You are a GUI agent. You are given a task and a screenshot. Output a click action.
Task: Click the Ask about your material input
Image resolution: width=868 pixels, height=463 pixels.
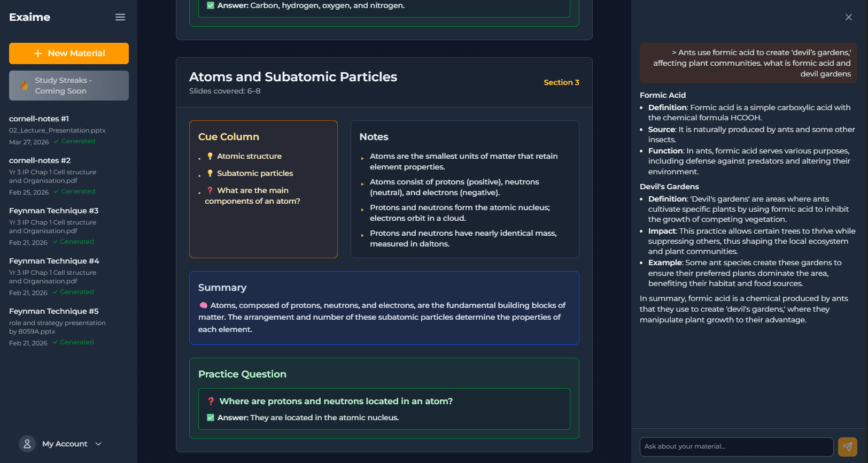(x=737, y=447)
